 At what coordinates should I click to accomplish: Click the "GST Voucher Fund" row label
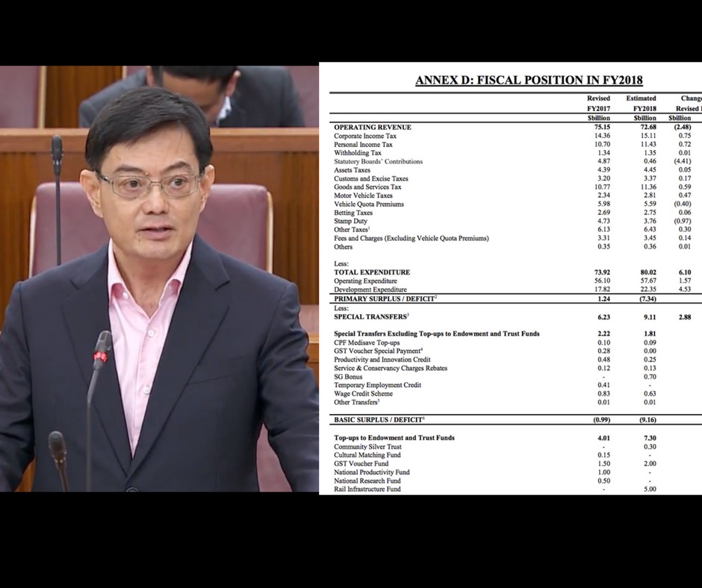click(361, 463)
